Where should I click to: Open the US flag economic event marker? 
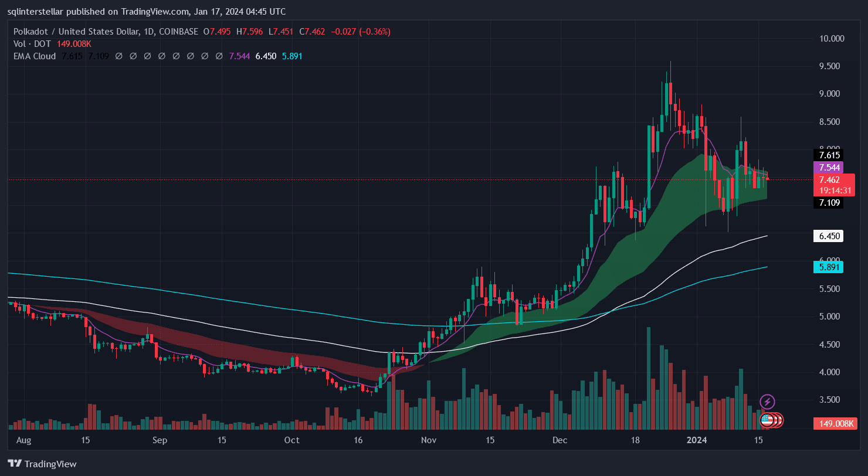tap(767, 420)
